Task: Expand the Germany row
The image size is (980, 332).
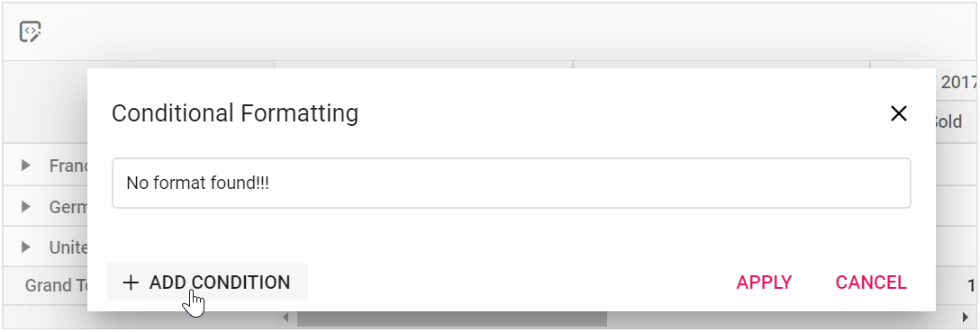Action: coord(25,207)
